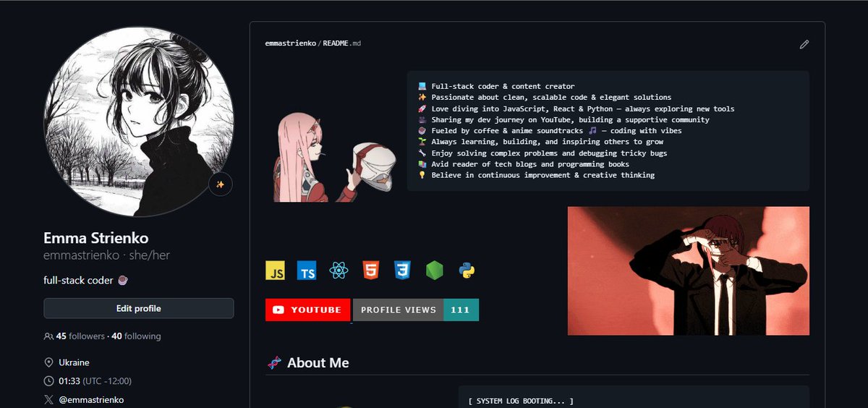Select the Python logo icon
The height and width of the screenshot is (408, 868).
point(467,271)
